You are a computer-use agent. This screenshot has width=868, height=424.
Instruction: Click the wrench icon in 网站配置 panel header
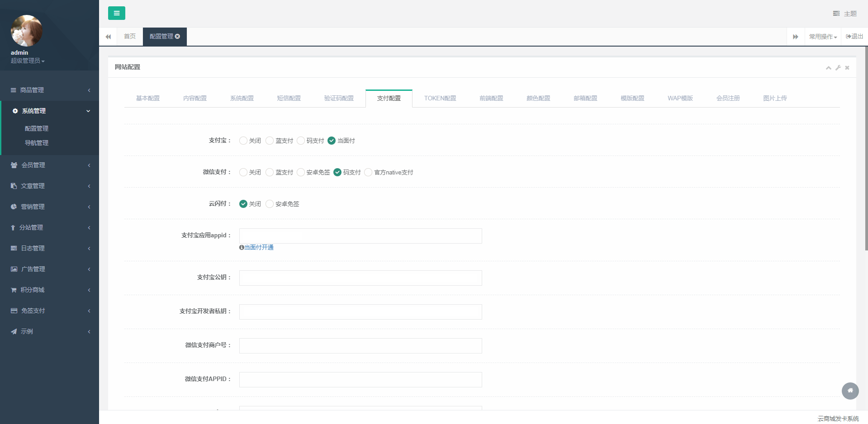pyautogui.click(x=838, y=67)
